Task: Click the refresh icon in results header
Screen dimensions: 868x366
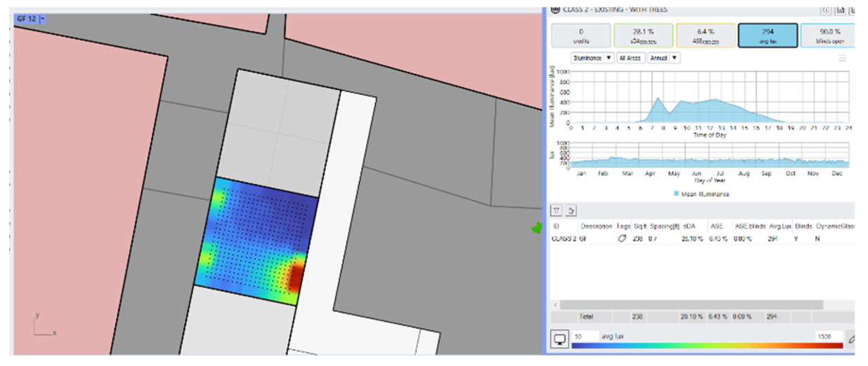Action: pos(826,10)
